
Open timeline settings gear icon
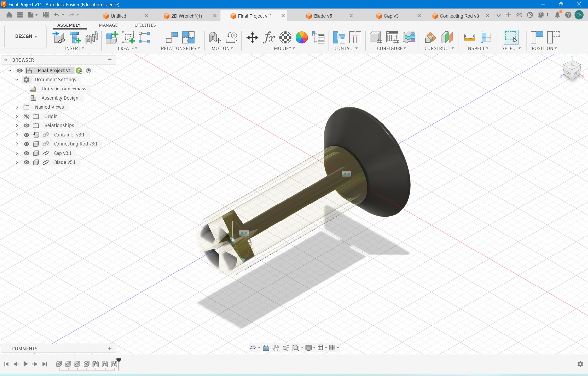click(x=580, y=364)
